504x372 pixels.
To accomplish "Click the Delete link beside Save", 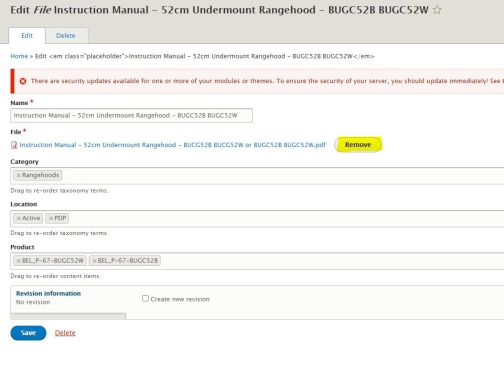I will (x=65, y=333).
